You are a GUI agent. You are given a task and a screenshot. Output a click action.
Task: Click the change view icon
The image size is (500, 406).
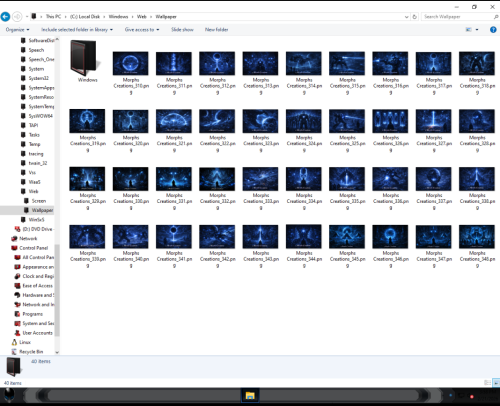click(468, 30)
